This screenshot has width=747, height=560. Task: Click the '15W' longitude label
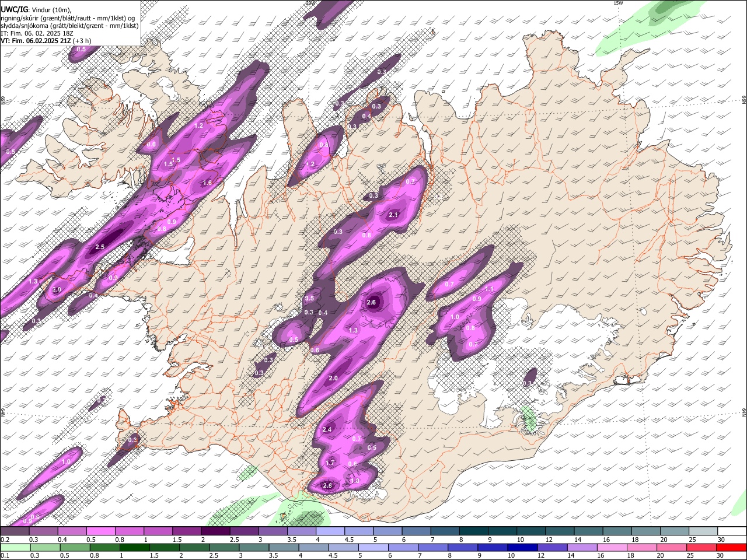click(x=618, y=3)
